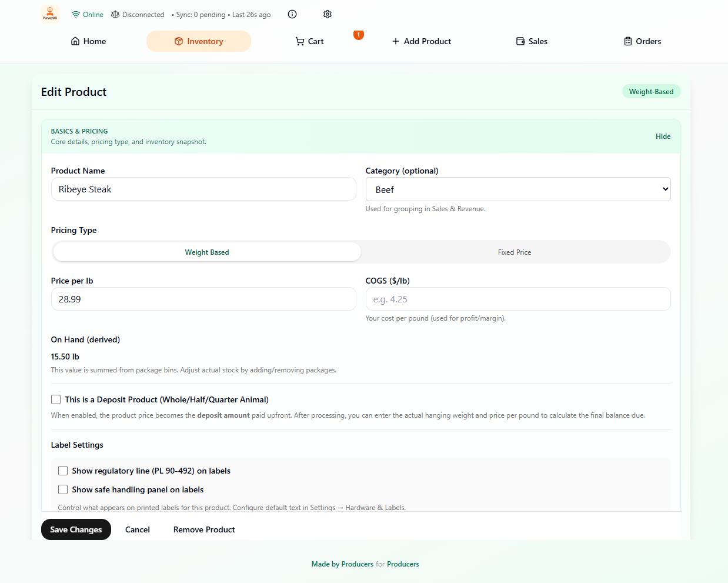Enable the Deposit Product checkbox

pyautogui.click(x=56, y=399)
